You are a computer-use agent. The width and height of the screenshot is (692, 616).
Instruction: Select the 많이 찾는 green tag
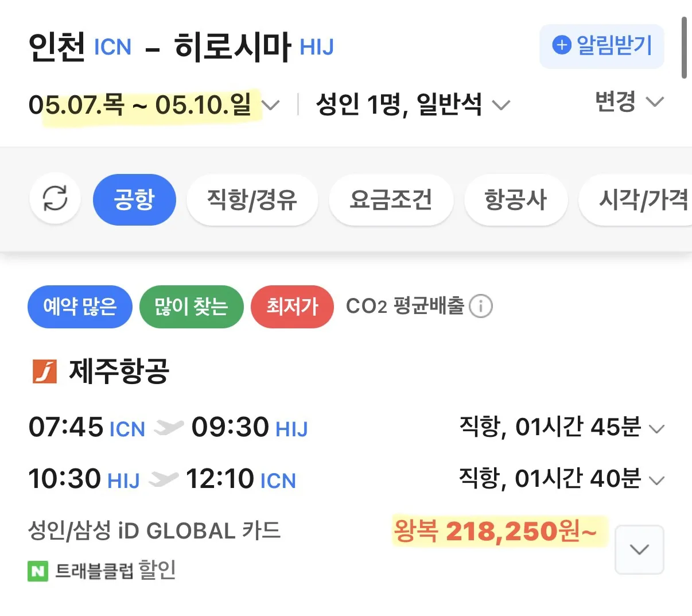point(191,307)
